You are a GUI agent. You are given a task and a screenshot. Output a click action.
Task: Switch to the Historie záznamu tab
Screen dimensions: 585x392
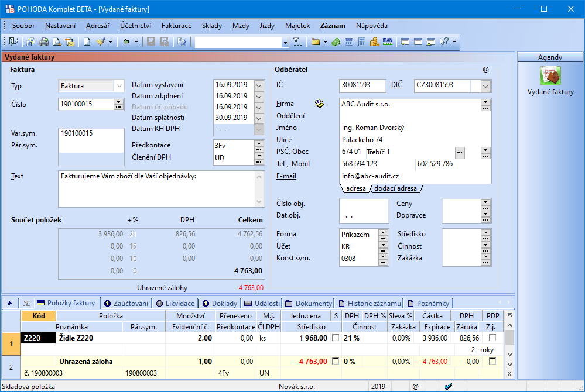click(370, 304)
